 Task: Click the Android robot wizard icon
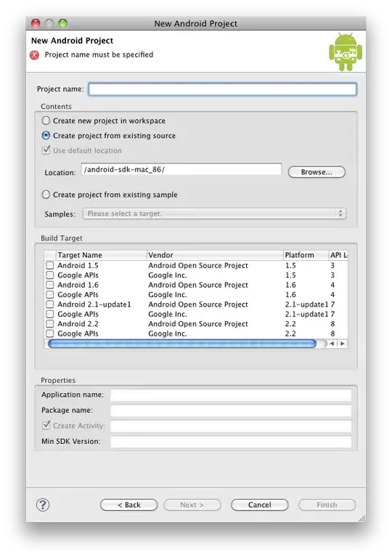point(346,52)
